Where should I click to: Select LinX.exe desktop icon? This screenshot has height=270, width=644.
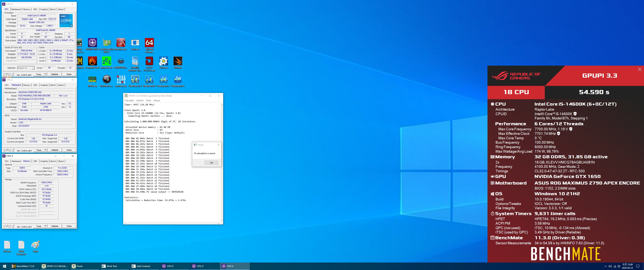[163, 63]
